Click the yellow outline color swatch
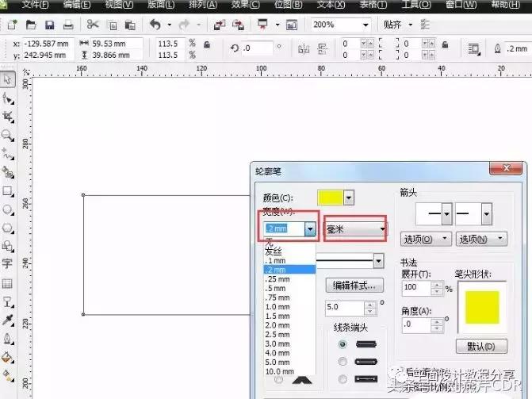Image resolution: width=532 pixels, height=399 pixels. 330,197
